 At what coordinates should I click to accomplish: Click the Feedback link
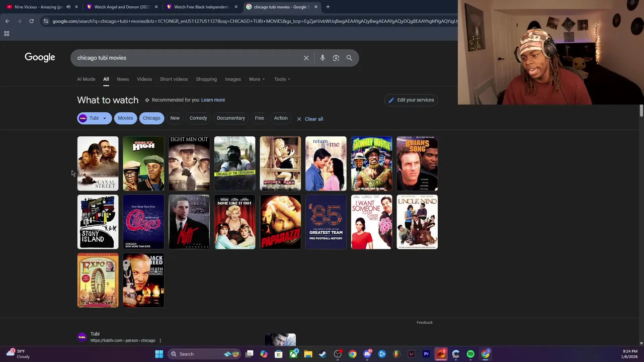[425, 322]
